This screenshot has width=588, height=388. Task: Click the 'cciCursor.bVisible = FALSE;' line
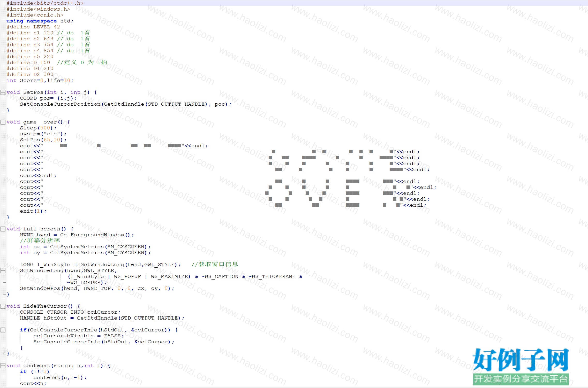point(79,336)
